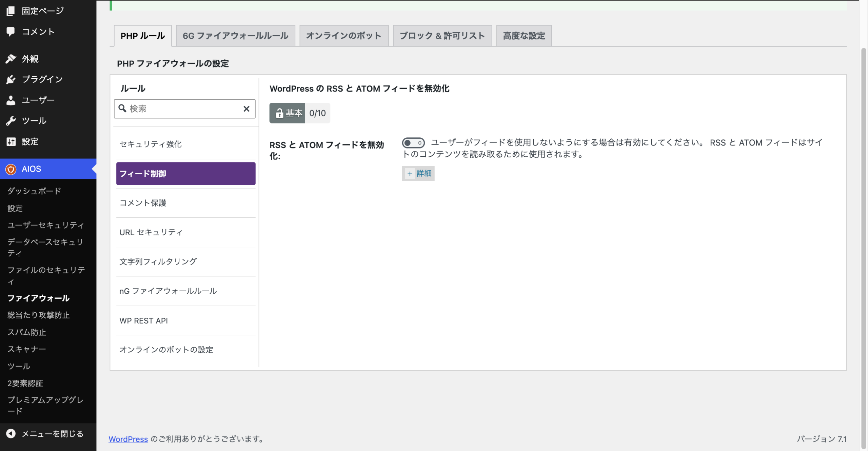Open スキャナー submenu item
Viewport: 868px width, 451px height.
(x=26, y=349)
